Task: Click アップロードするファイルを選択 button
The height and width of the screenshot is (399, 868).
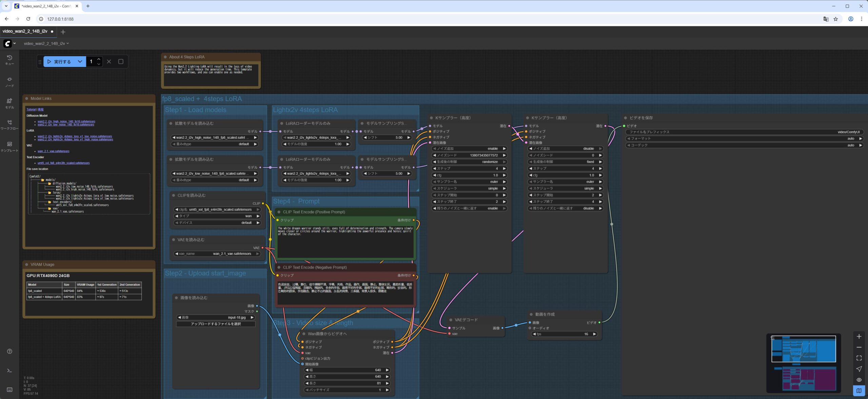Action: [216, 324]
